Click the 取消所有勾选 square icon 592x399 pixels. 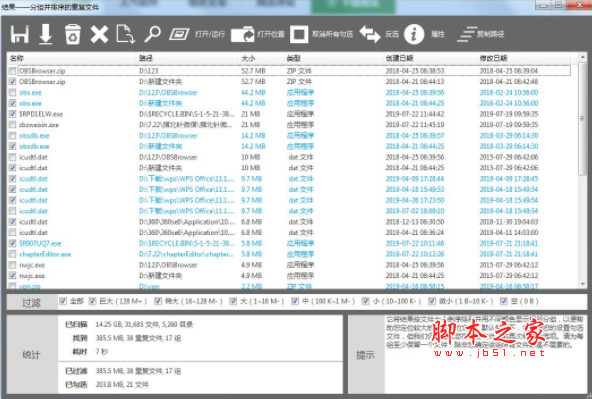pyautogui.click(x=299, y=34)
